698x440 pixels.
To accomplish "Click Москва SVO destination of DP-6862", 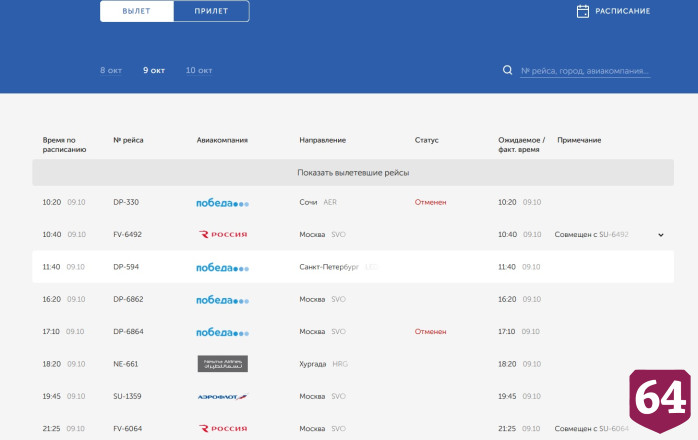I will pyautogui.click(x=322, y=299).
